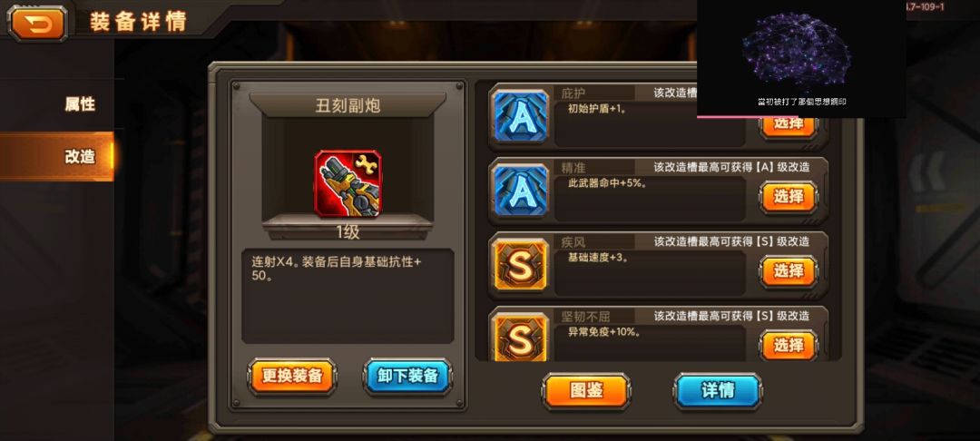Click the 丑刻副炮 weapon icon

[x=348, y=183]
